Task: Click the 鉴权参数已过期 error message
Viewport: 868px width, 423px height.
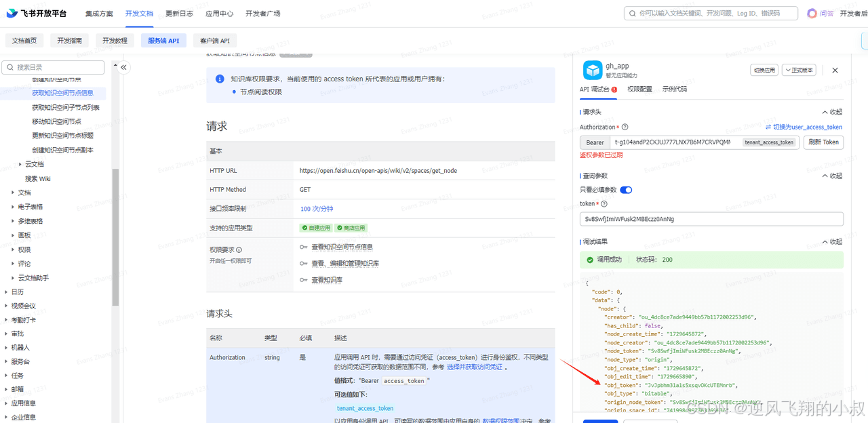Action: (x=601, y=155)
